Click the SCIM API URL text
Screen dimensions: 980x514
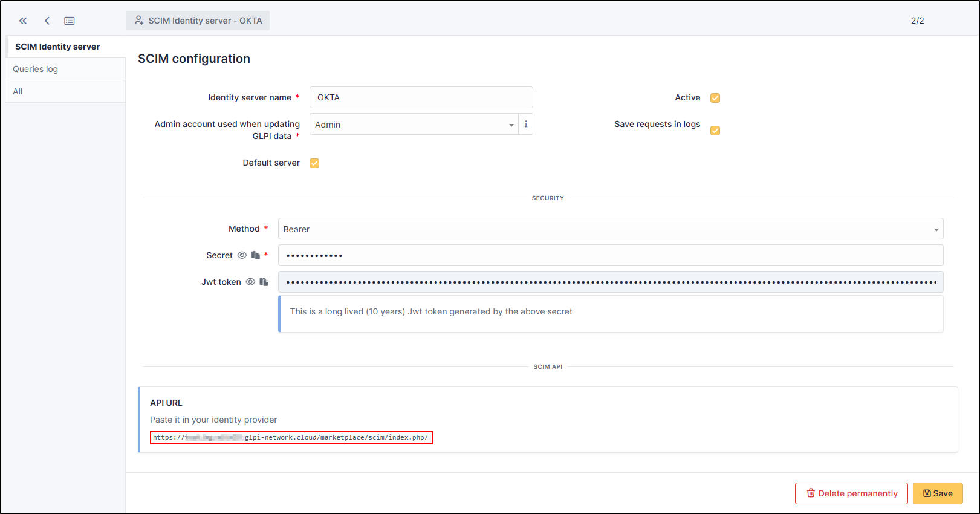tap(291, 437)
